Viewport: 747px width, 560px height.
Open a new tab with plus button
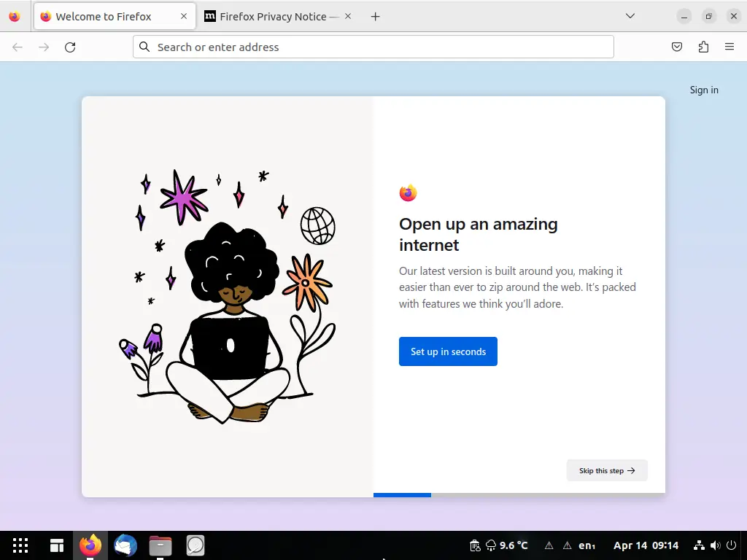click(376, 17)
